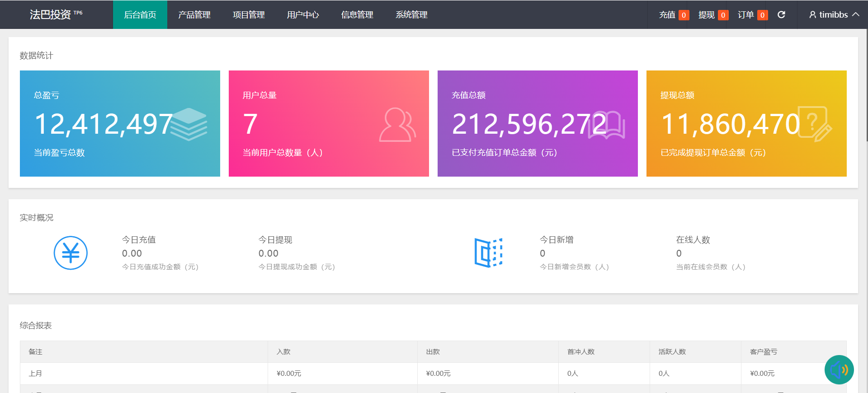Click the floating sound speaker icon
Screen dimensions: 868x393
[839, 370]
